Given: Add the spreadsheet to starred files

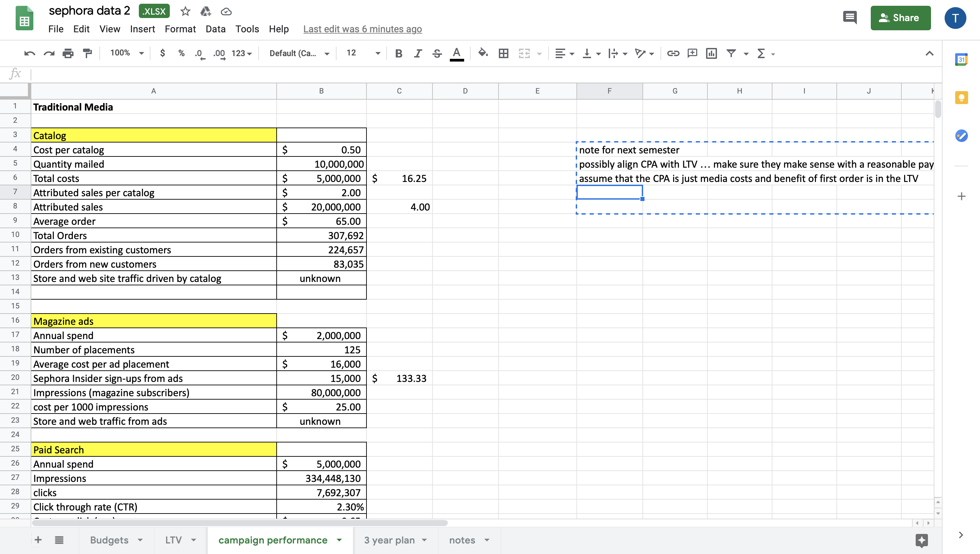Looking at the screenshot, I should coord(185,12).
